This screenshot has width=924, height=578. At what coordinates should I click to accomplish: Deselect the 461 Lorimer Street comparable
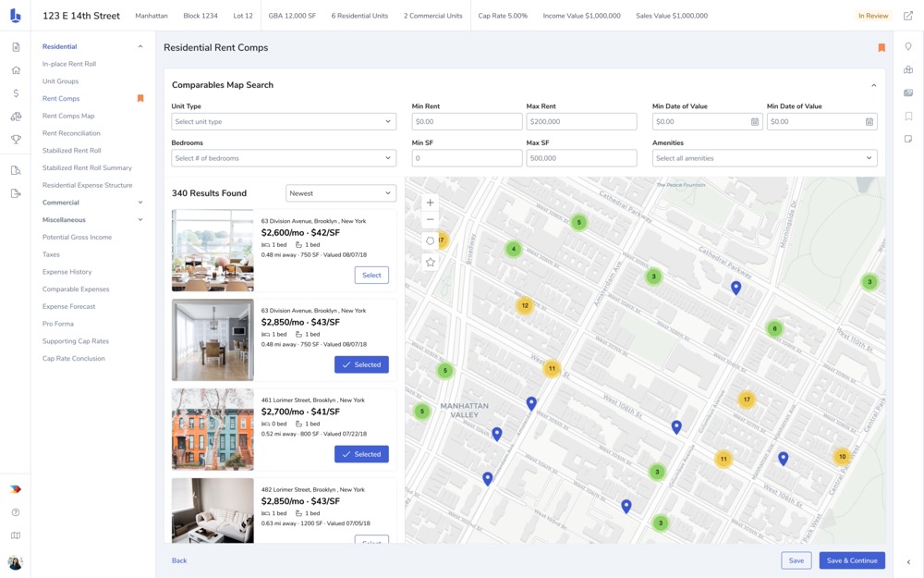tap(361, 454)
